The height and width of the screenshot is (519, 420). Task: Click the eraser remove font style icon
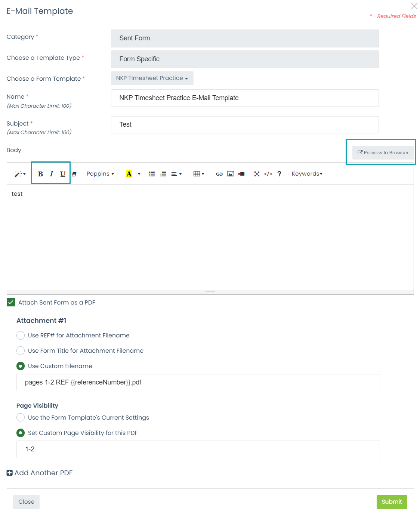tap(74, 174)
